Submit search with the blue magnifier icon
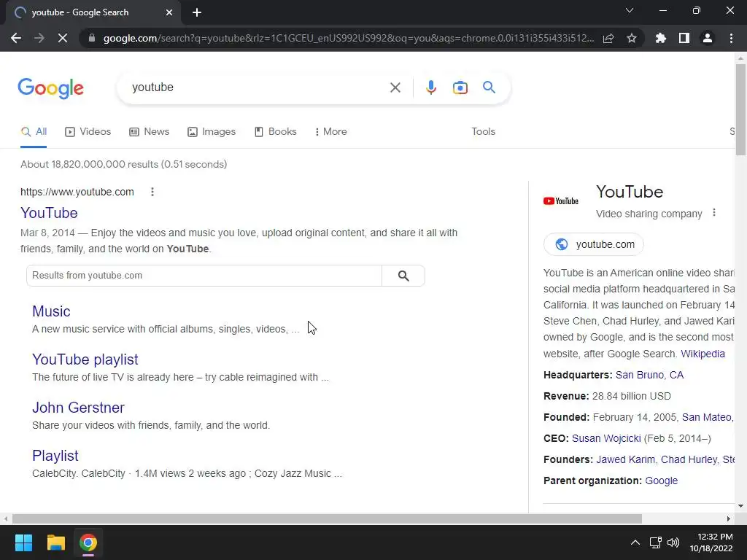 click(489, 87)
